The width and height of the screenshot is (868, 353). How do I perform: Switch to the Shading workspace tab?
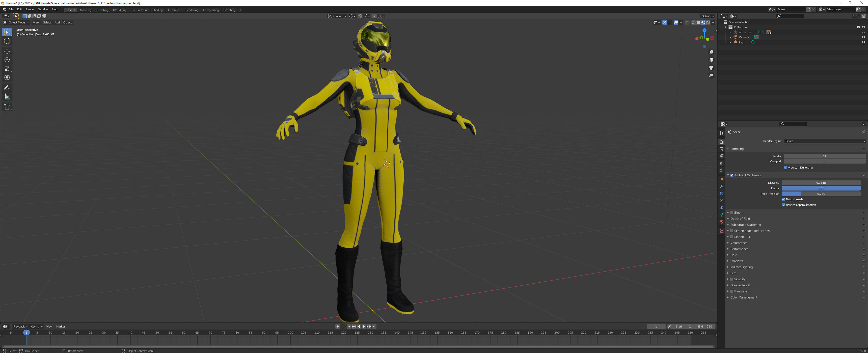[x=157, y=10]
